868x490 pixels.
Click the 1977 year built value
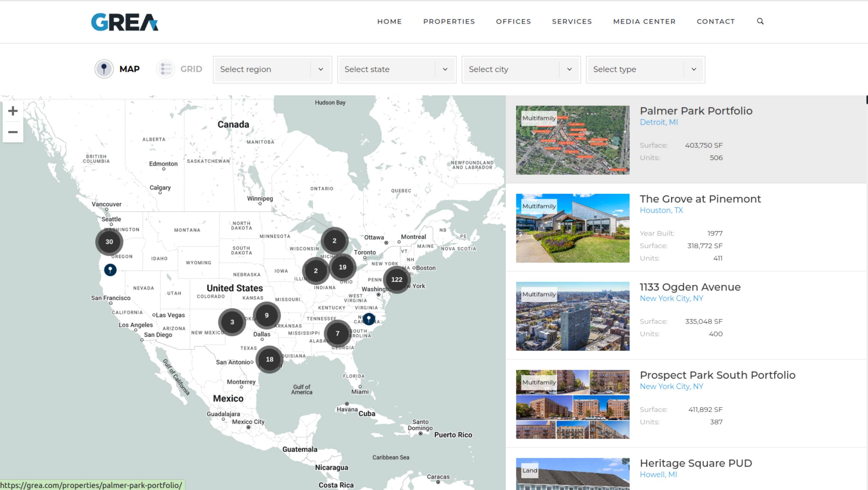point(715,233)
